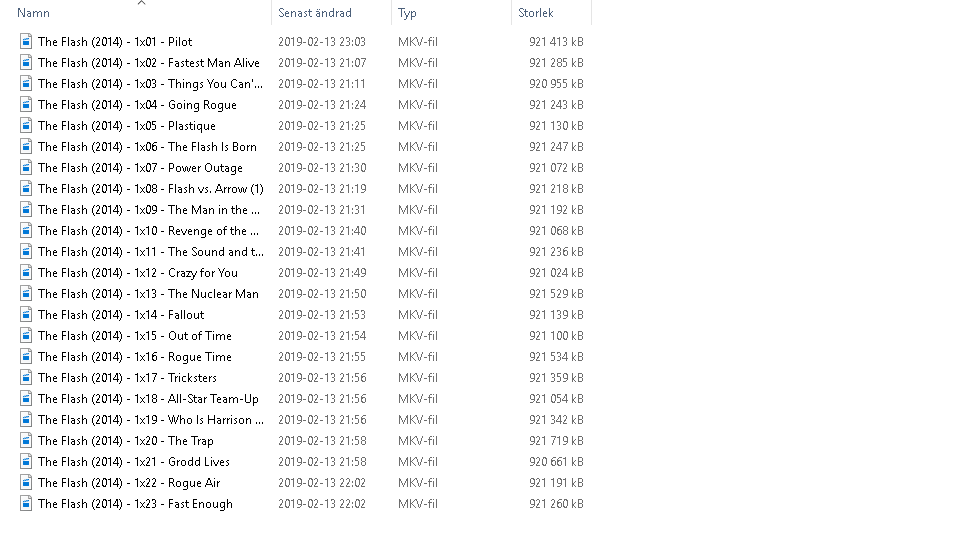This screenshot has width=963, height=543.
Task: Select the episode 1x04 - Going Rogue
Action: click(137, 105)
